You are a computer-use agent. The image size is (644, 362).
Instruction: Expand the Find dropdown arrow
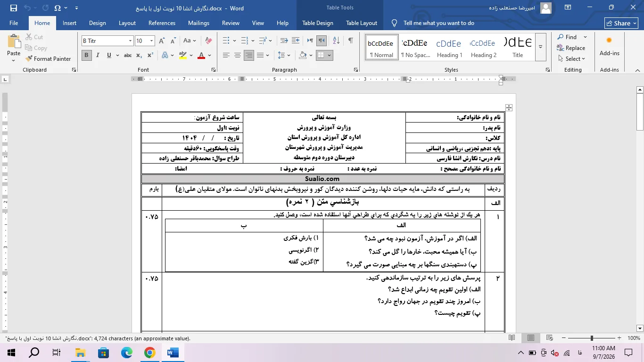point(585,37)
